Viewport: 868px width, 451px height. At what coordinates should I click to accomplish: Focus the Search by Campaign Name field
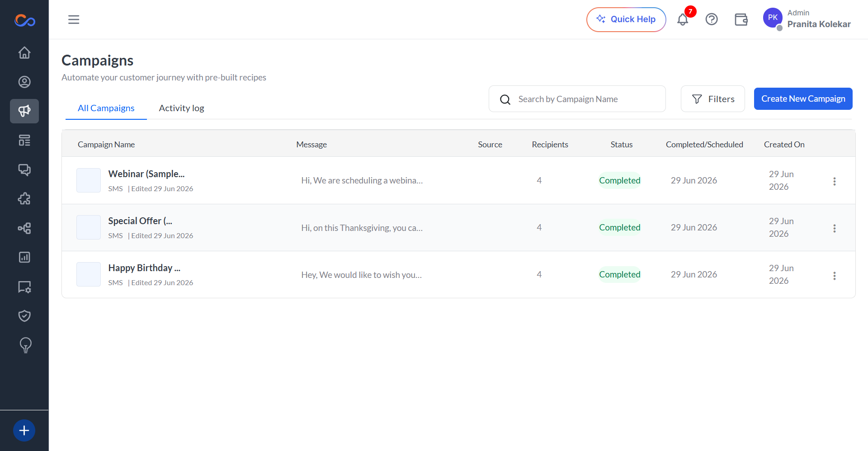click(577, 99)
